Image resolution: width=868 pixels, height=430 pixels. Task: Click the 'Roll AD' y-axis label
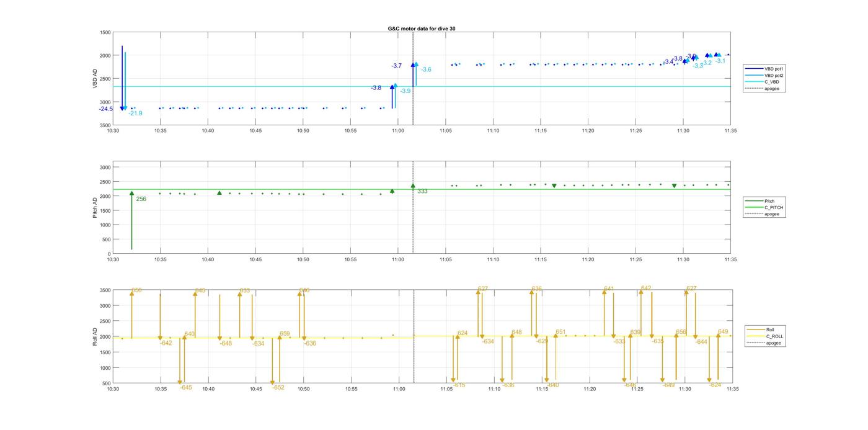point(95,336)
